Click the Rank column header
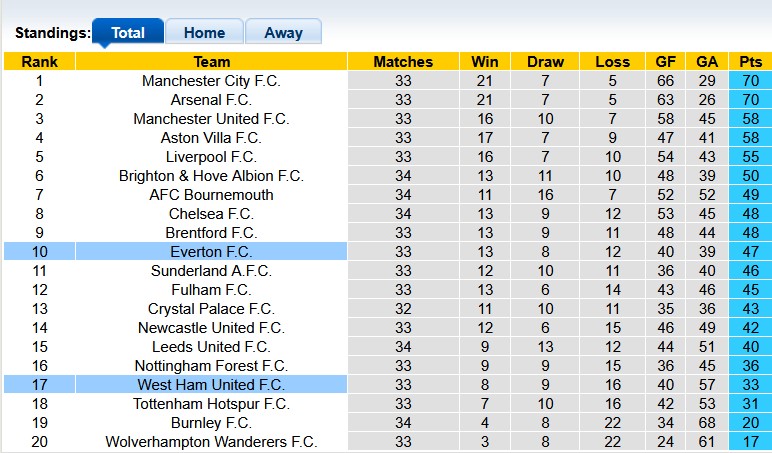Image resolution: width=772 pixels, height=453 pixels. pos(39,62)
